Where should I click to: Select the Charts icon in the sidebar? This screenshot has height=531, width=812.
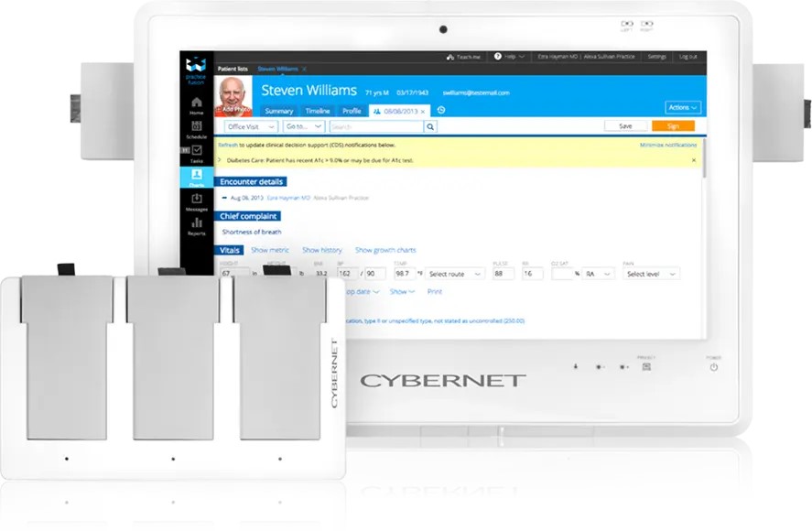[x=196, y=178]
